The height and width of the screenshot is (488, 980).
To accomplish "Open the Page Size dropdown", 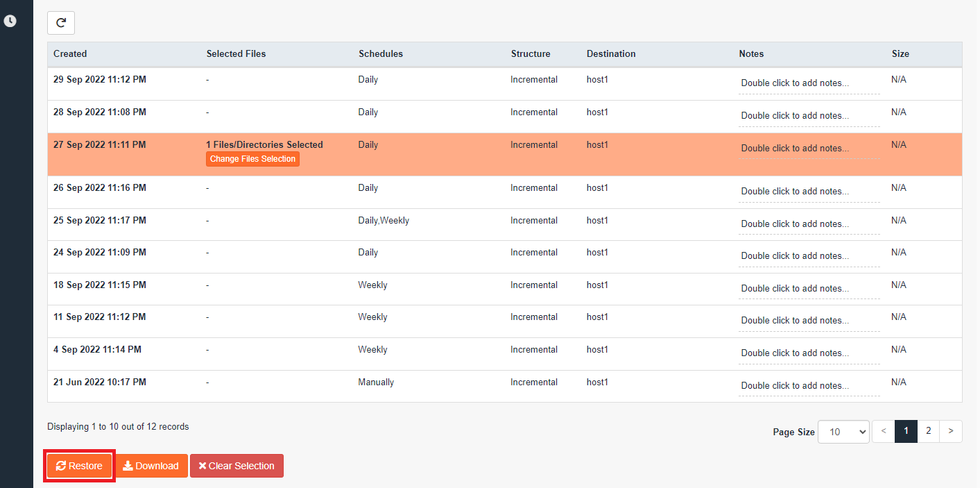I will (843, 431).
